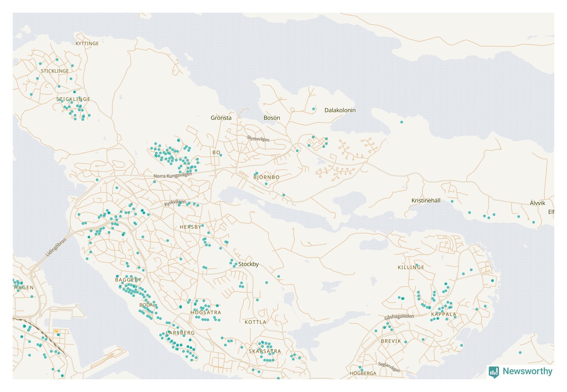
Task: Click the orange marker on the map
Action: point(56,331)
